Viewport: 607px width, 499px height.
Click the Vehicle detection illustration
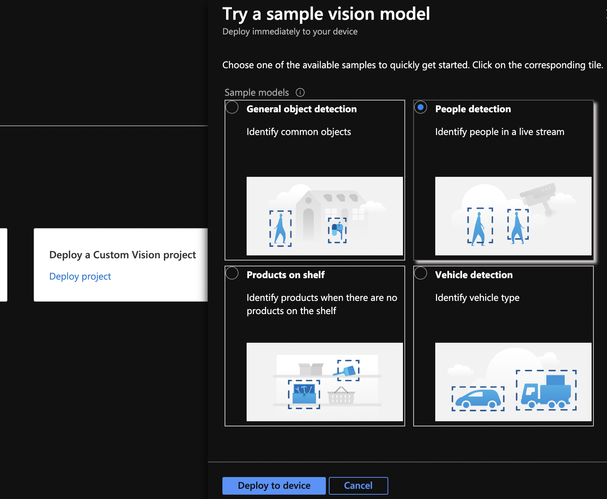coord(512,378)
